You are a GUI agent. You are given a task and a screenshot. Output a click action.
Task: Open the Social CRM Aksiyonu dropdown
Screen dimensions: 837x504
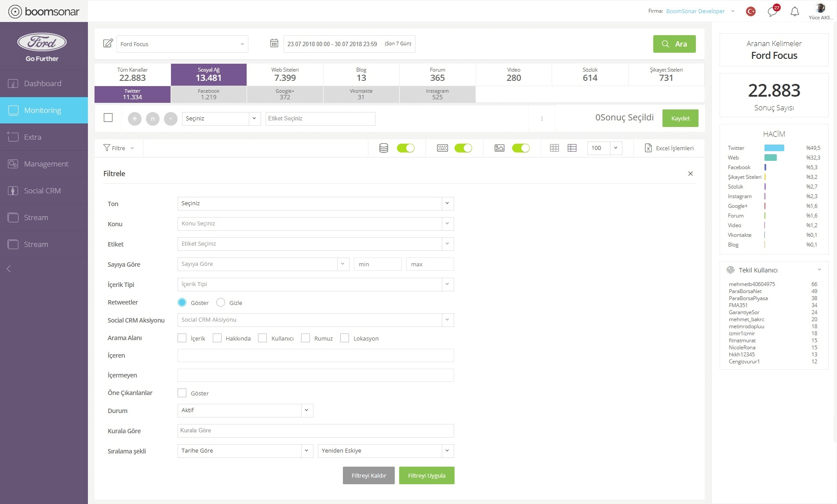(316, 320)
